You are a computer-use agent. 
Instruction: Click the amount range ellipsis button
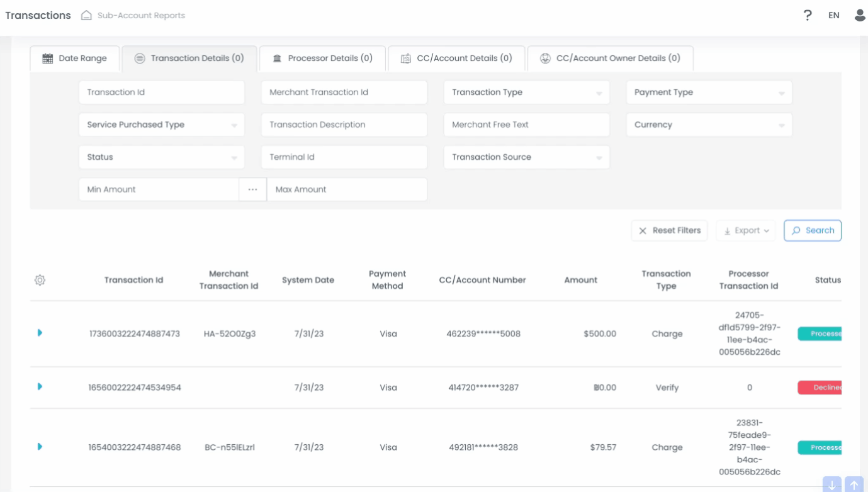[253, 189]
